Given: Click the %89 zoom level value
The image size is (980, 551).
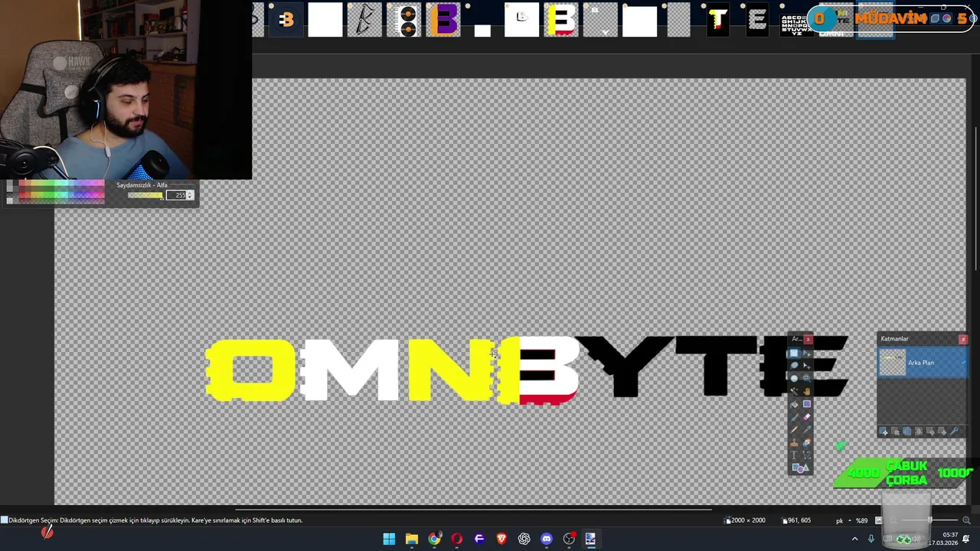Looking at the screenshot, I should [861, 520].
